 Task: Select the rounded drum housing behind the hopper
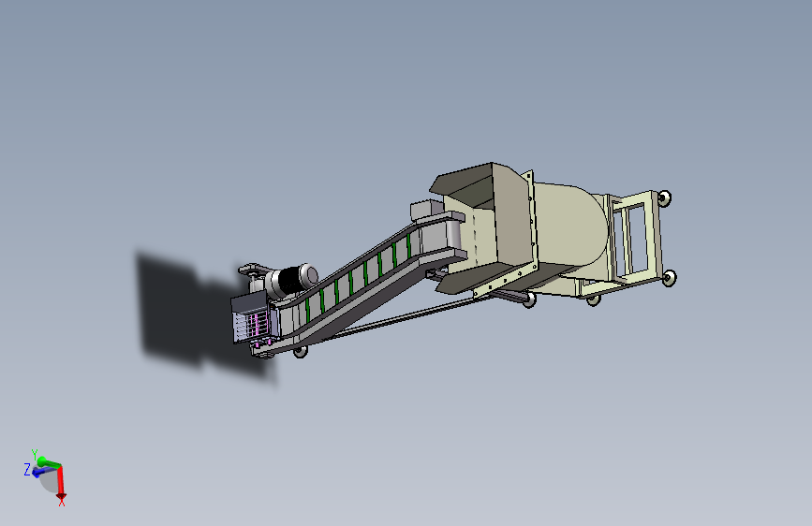(x=569, y=227)
